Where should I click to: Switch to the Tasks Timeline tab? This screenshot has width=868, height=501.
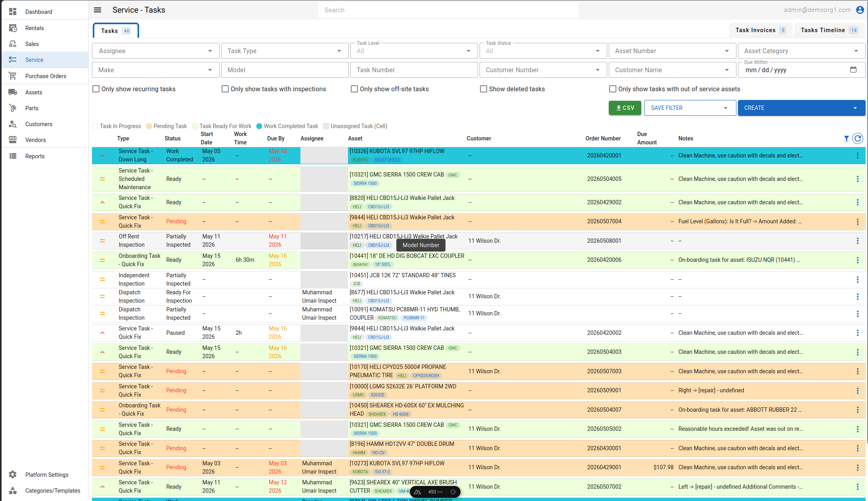point(829,30)
